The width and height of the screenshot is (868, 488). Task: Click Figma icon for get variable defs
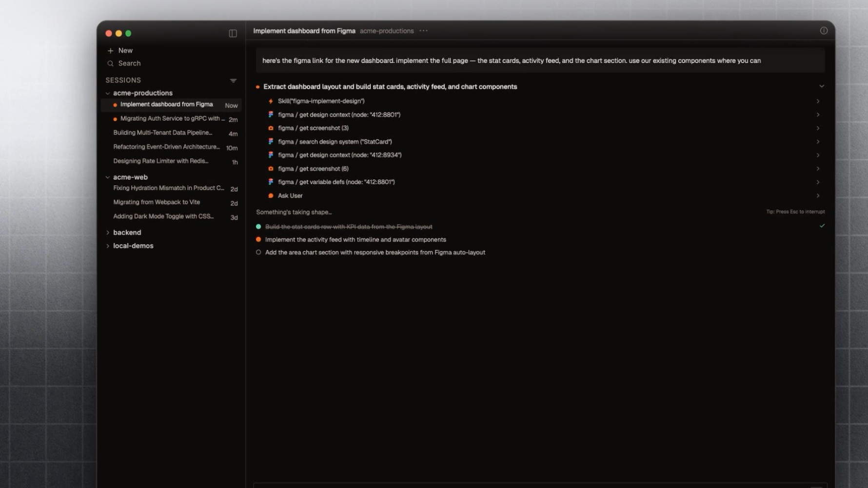[x=271, y=182]
